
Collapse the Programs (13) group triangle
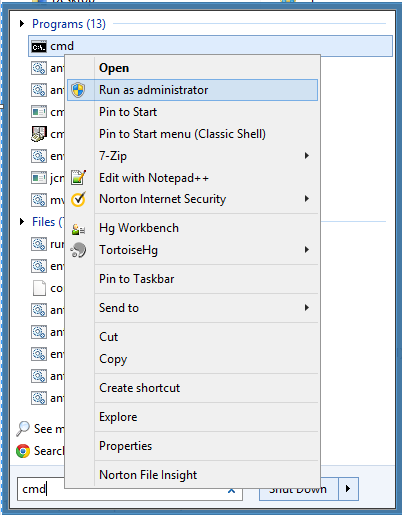pos(22,24)
